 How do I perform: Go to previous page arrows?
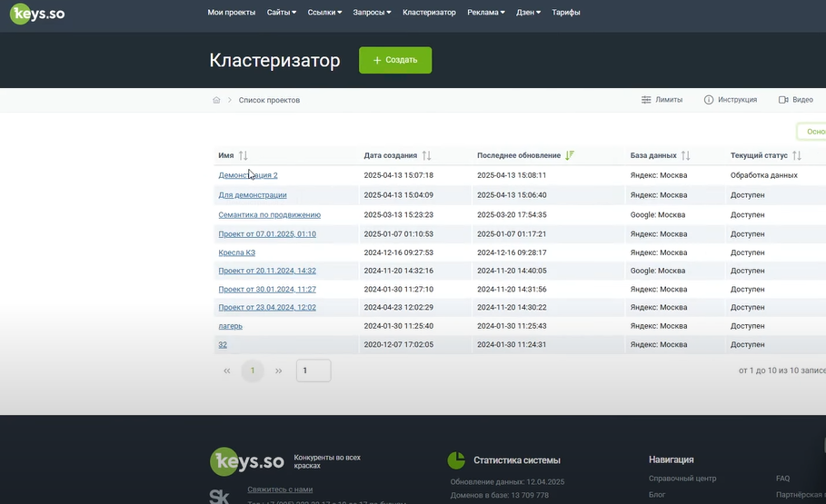(227, 371)
